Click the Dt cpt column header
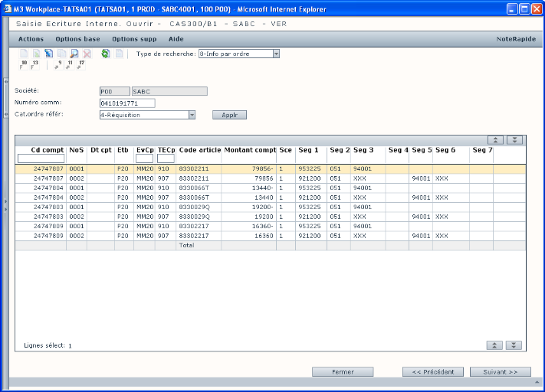Viewport: 545px width, 392px height. pos(100,150)
